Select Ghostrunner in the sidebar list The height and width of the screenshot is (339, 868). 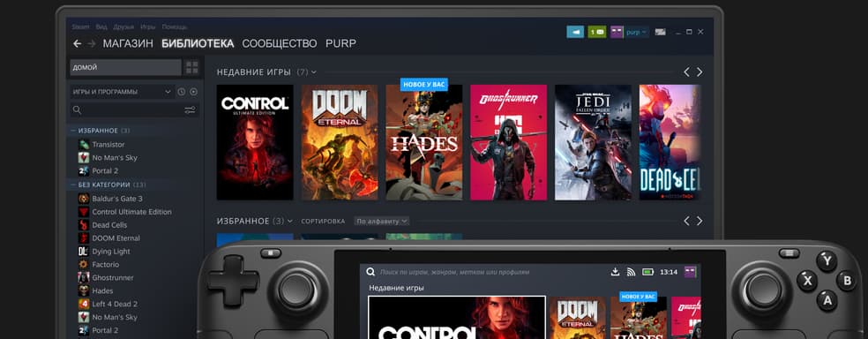113,278
